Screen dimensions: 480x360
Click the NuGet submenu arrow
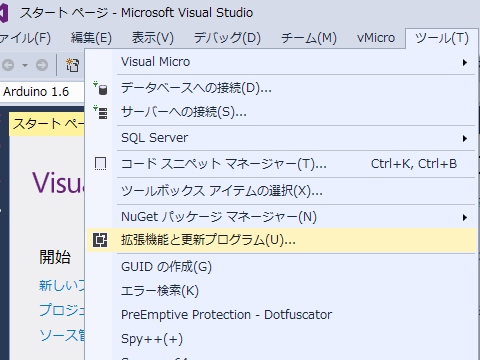point(465,218)
